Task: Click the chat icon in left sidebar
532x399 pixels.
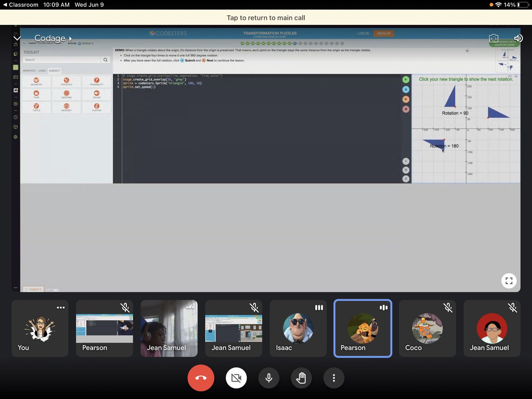Action: 16,54
